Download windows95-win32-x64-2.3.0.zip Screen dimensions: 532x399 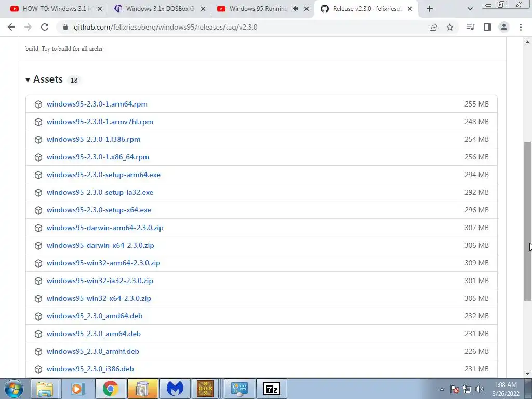(x=99, y=298)
